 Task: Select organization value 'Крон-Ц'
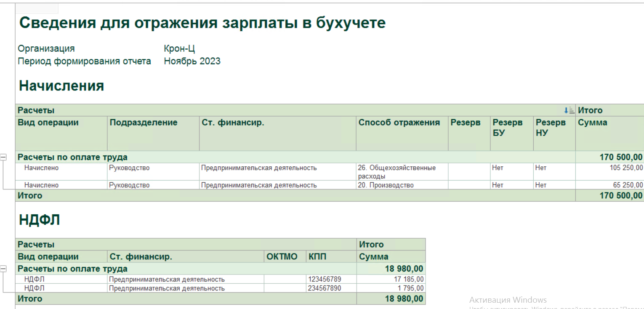[179, 48]
